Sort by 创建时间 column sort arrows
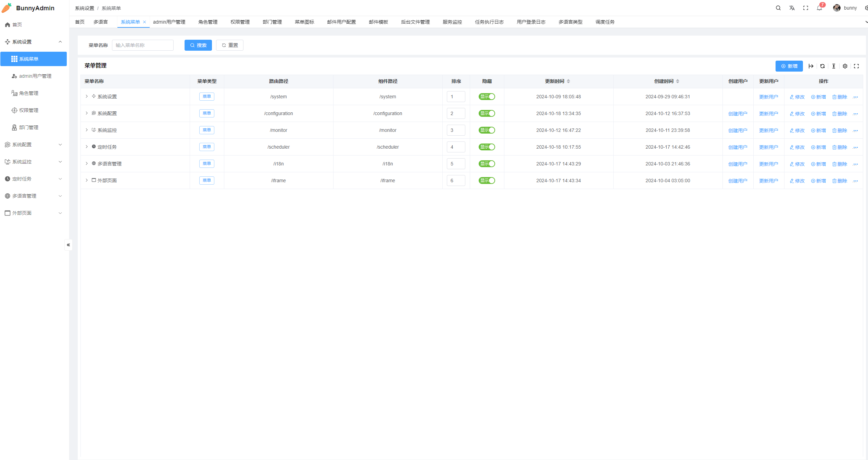 click(678, 81)
